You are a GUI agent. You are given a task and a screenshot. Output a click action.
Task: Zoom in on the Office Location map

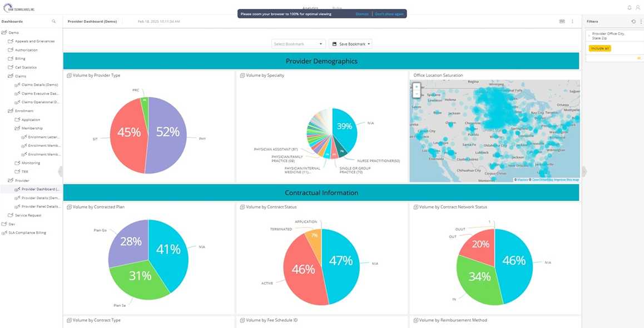tap(417, 87)
